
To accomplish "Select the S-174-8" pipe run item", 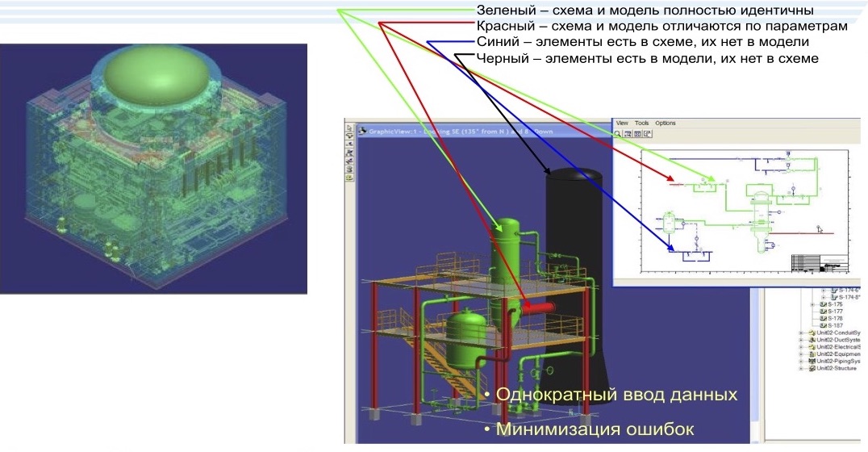I will click(849, 298).
